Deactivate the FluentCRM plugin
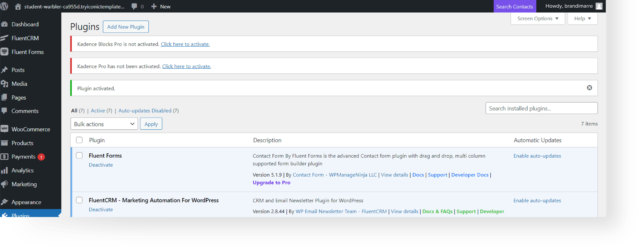 (101, 209)
